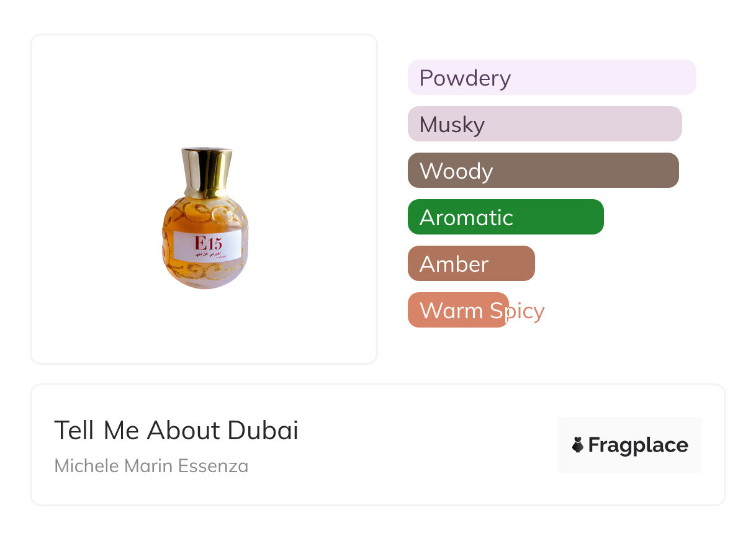Click the overflowing 'picy' text beside the bar
The width and height of the screenshot is (756, 536).
tap(526, 310)
